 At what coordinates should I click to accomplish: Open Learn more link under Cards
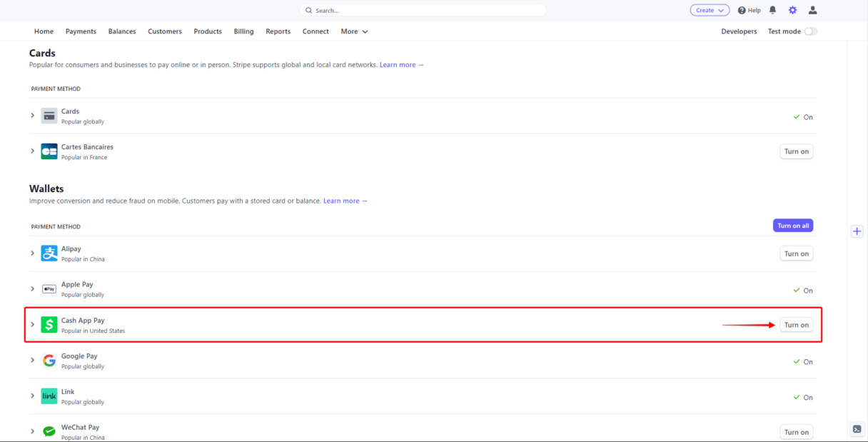click(x=402, y=65)
